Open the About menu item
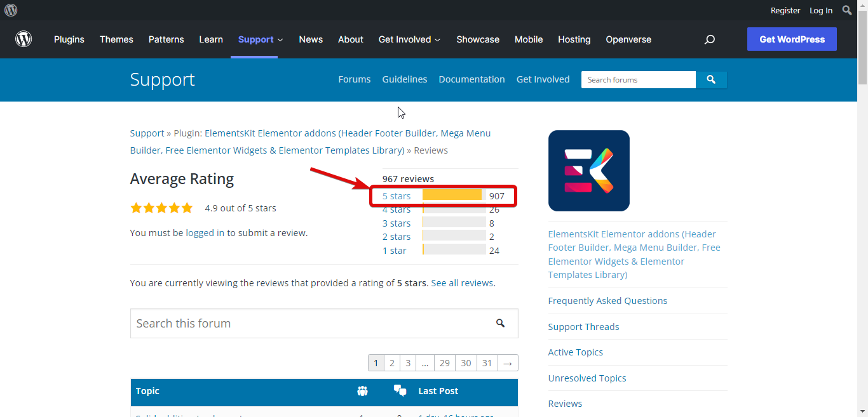Image resolution: width=868 pixels, height=417 pixels. click(x=351, y=39)
